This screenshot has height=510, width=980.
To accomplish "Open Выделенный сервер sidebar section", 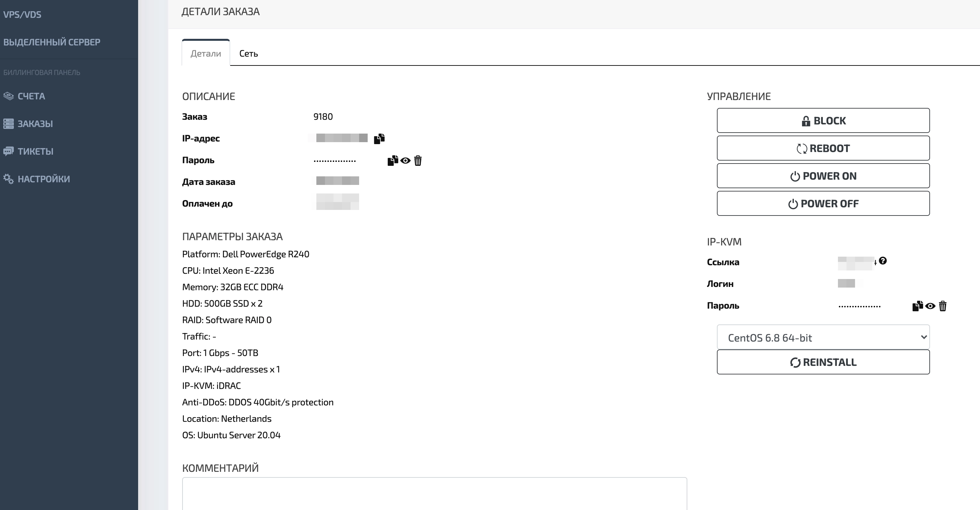I will [x=52, y=42].
